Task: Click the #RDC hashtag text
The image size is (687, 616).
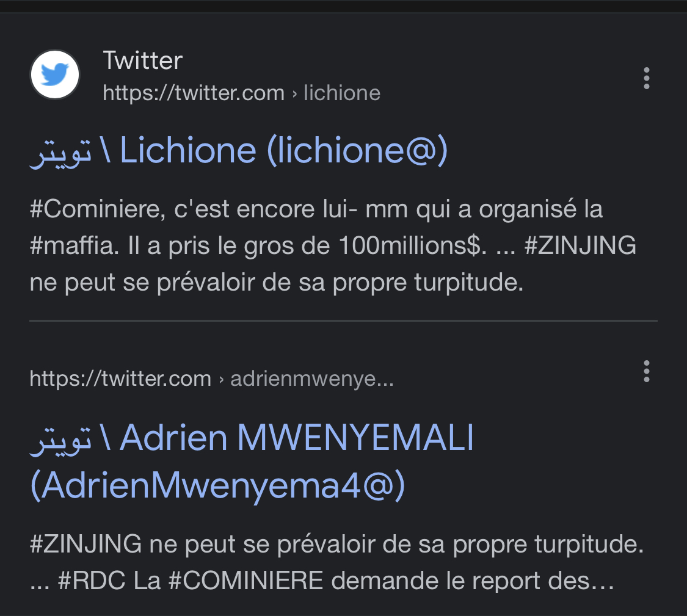Action: (x=92, y=581)
